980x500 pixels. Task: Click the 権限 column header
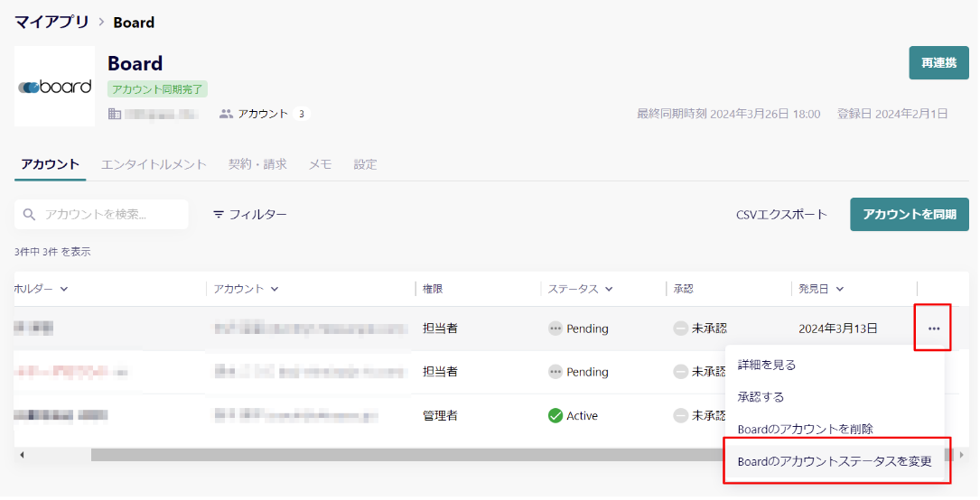coord(433,289)
